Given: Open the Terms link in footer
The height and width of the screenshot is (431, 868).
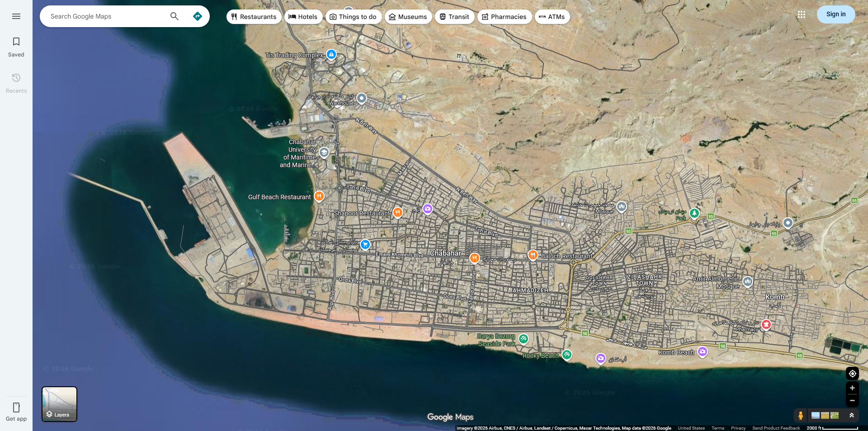Looking at the screenshot, I should (x=717, y=428).
